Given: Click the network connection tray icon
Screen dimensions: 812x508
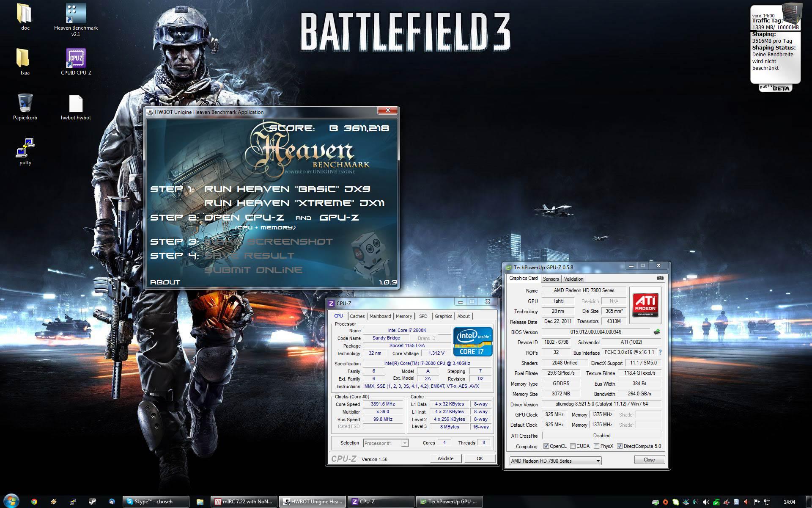Looking at the screenshot, I should click(767, 502).
